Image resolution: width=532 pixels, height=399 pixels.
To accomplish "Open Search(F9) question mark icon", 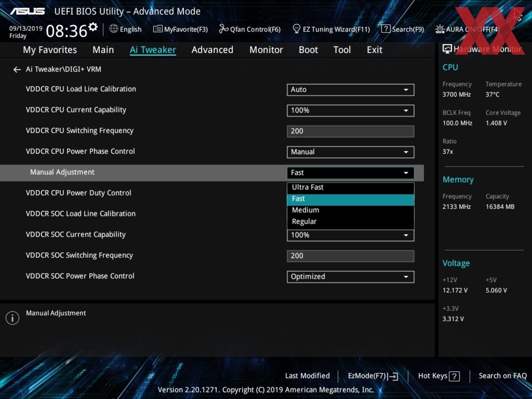I will tap(386, 29).
